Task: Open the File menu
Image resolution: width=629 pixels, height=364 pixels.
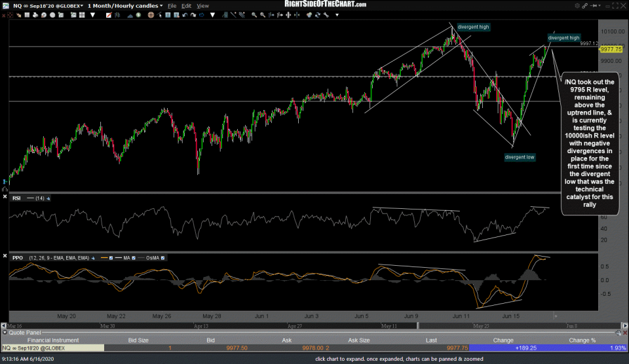Action: 172,6
